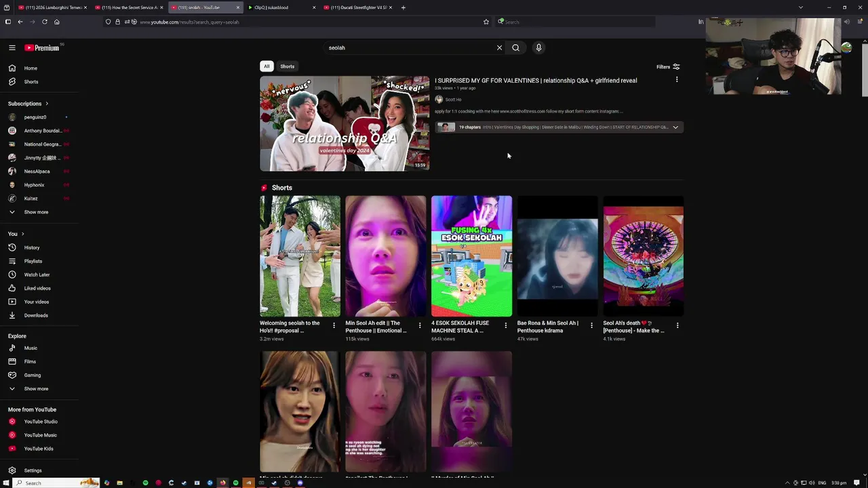Viewport: 868px width, 488px height.
Task: Click browser home button
Action: point(57,22)
